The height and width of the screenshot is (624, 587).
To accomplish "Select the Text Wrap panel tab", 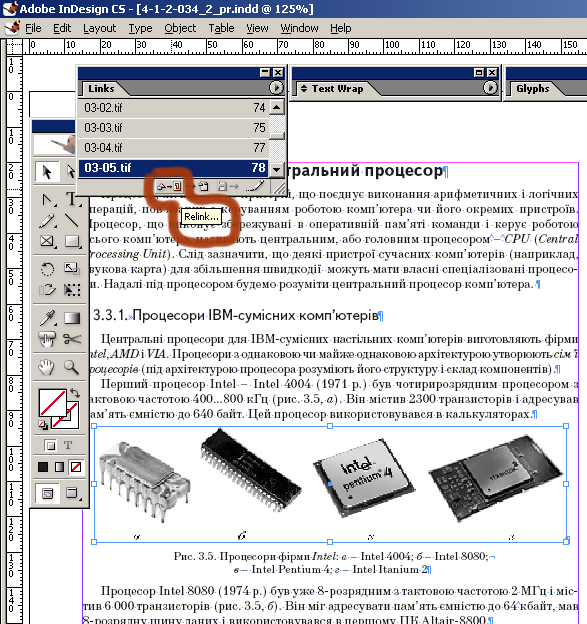I will click(x=337, y=88).
